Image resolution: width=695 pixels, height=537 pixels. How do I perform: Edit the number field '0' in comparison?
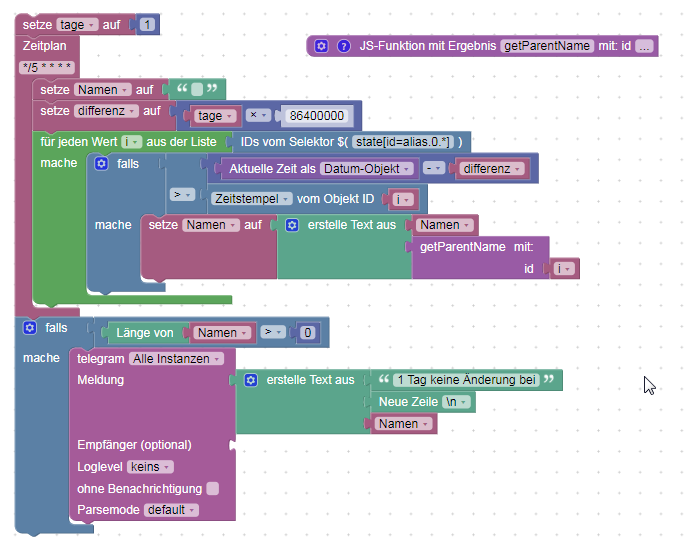point(307,333)
